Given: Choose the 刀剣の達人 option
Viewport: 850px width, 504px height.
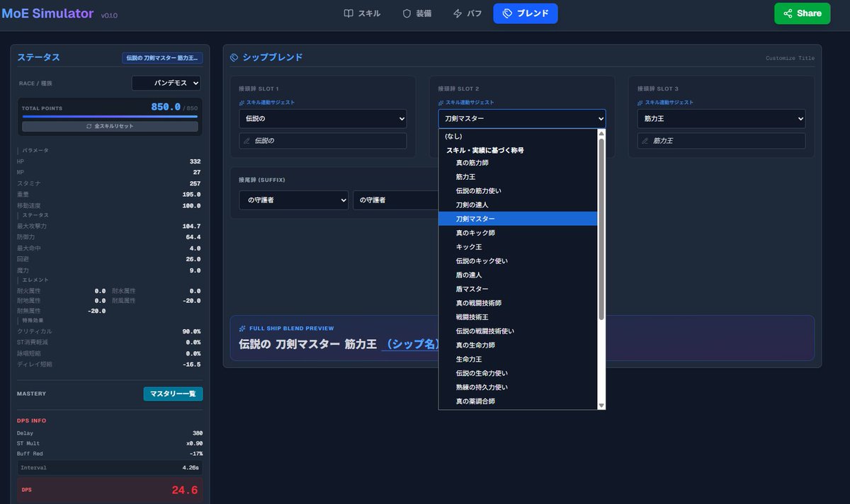Looking at the screenshot, I should coord(518,205).
